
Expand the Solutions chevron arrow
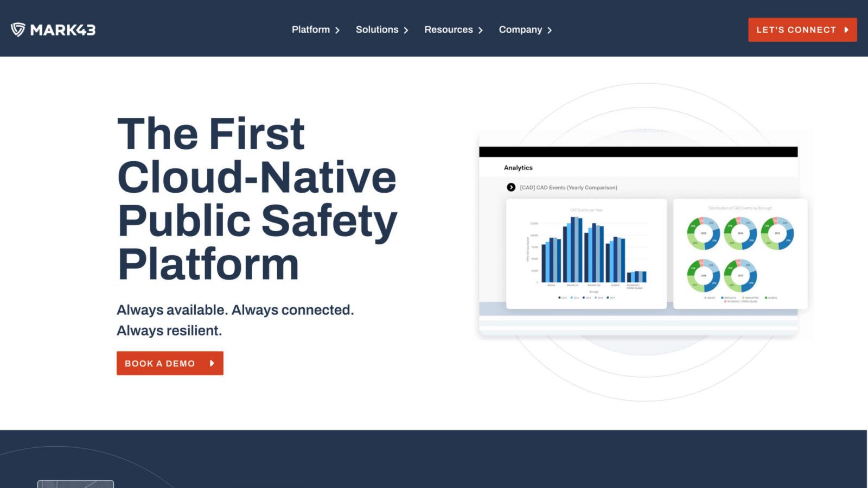pyautogui.click(x=406, y=30)
